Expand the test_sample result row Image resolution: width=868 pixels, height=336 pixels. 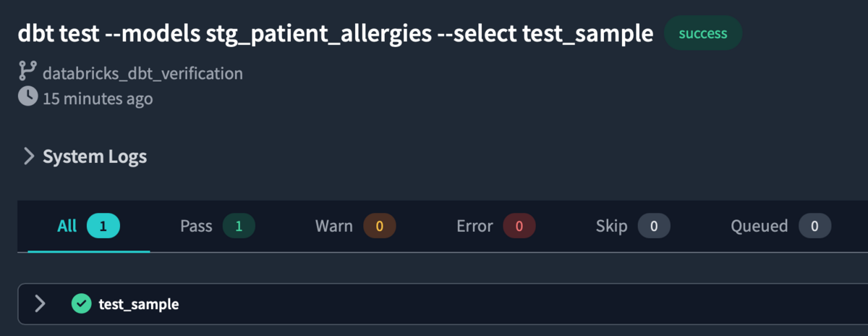pyautogui.click(x=41, y=303)
